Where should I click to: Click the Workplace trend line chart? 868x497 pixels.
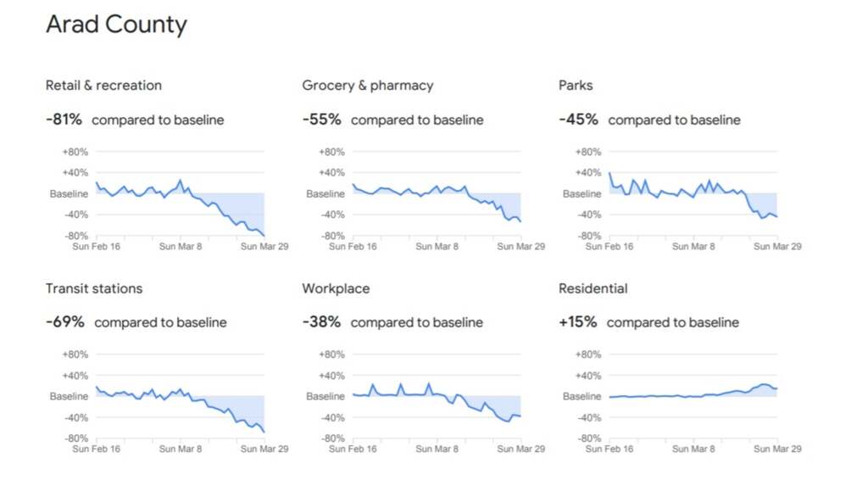click(x=436, y=397)
